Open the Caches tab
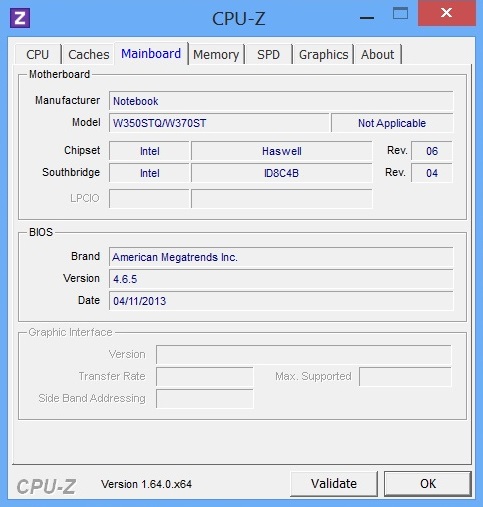 (x=89, y=54)
